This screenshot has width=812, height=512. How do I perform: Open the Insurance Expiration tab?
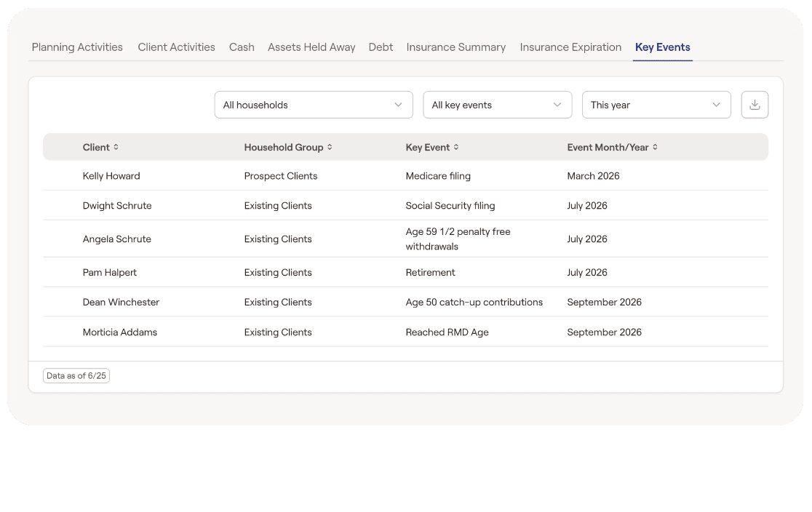570,47
